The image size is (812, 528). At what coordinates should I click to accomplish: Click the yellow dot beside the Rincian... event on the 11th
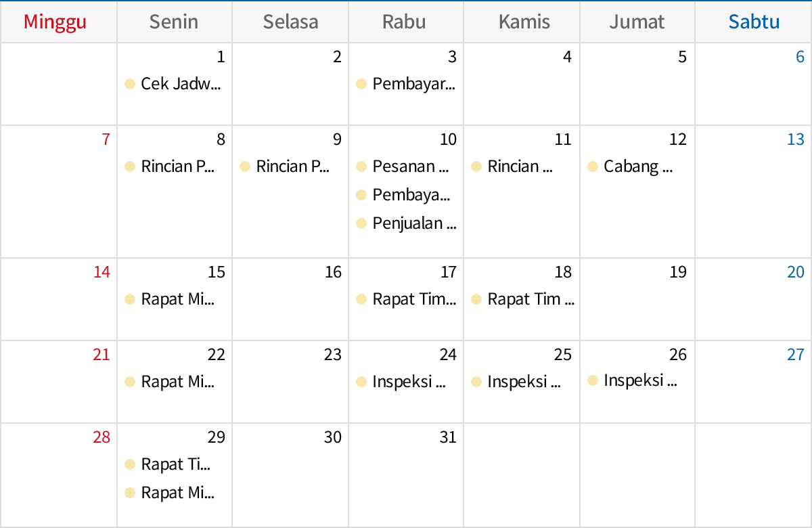click(476, 167)
